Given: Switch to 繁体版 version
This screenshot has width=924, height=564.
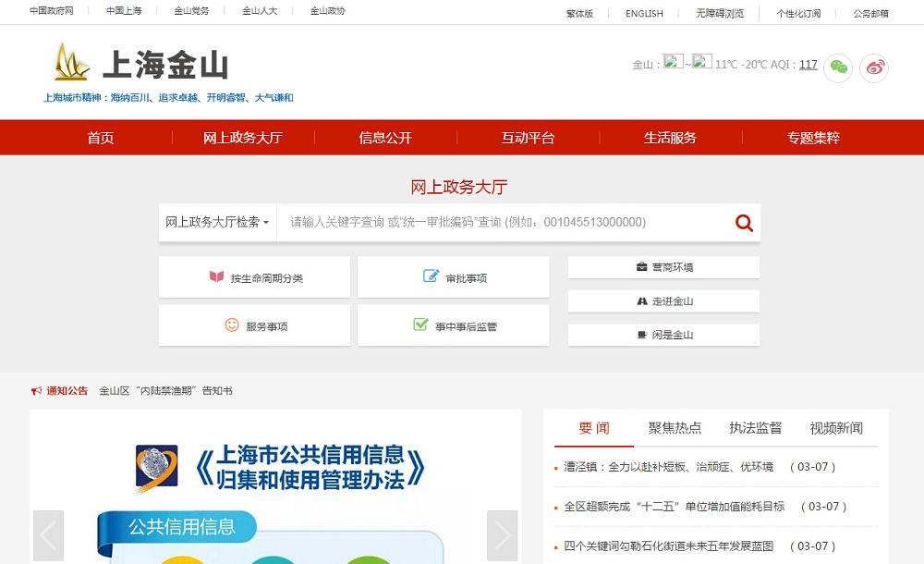Looking at the screenshot, I should 580,13.
